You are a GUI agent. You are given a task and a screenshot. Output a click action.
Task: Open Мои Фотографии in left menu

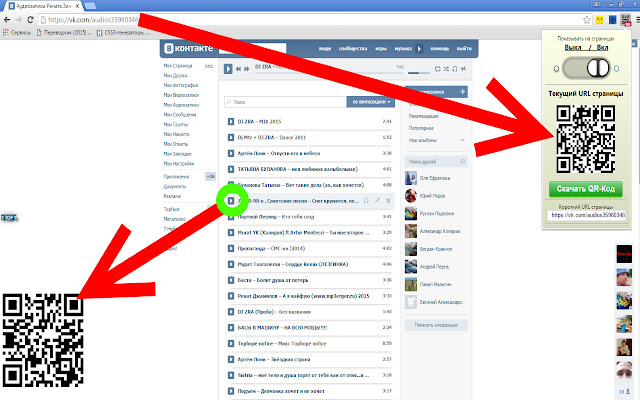(x=181, y=85)
